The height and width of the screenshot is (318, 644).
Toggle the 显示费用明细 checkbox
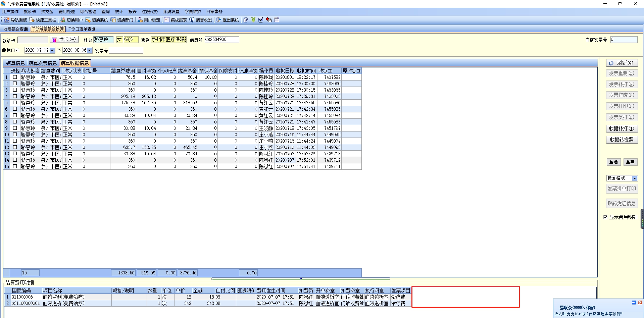(x=605, y=217)
